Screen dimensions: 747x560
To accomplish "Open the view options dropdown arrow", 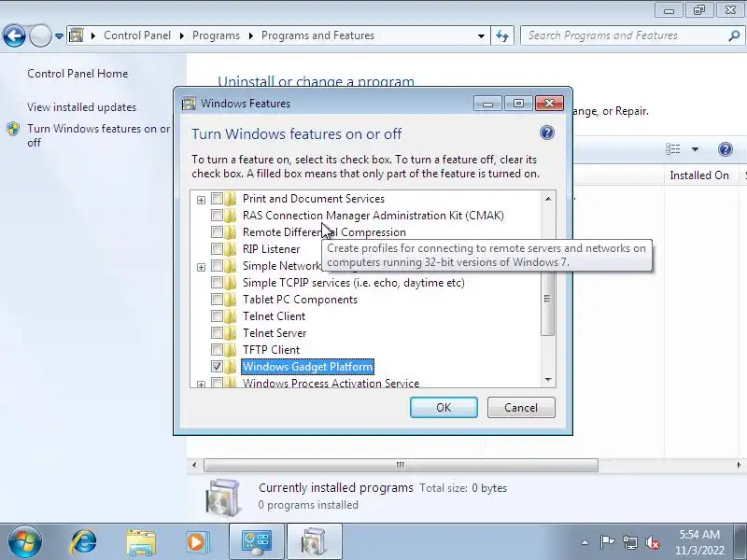I will 695,149.
